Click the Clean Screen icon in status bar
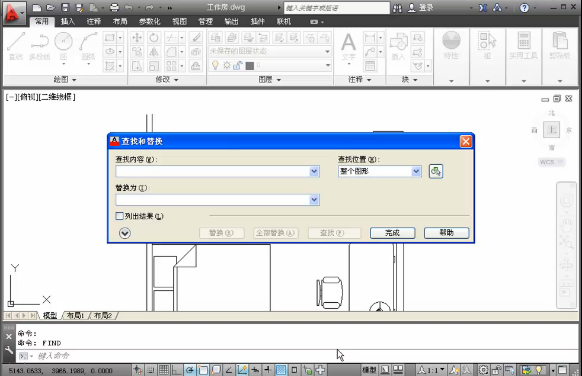 point(563,370)
